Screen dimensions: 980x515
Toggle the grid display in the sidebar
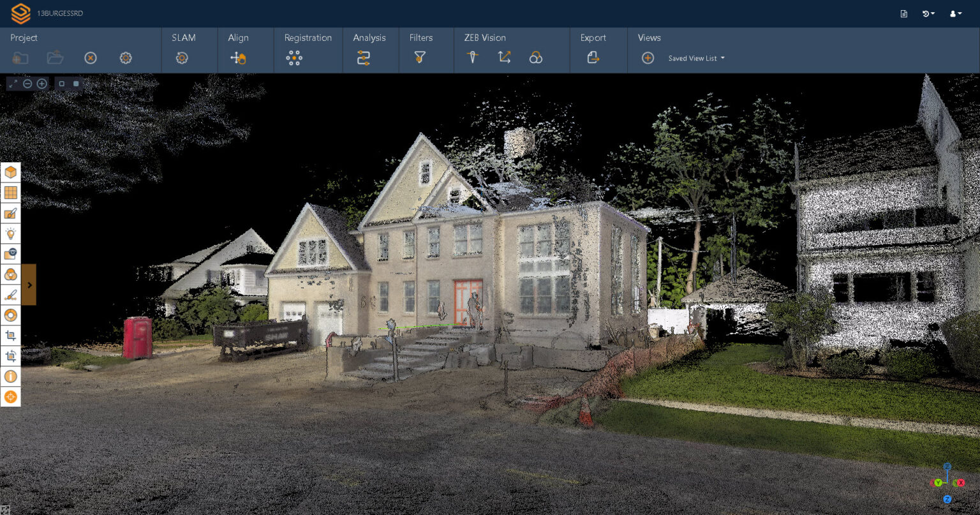(10, 192)
